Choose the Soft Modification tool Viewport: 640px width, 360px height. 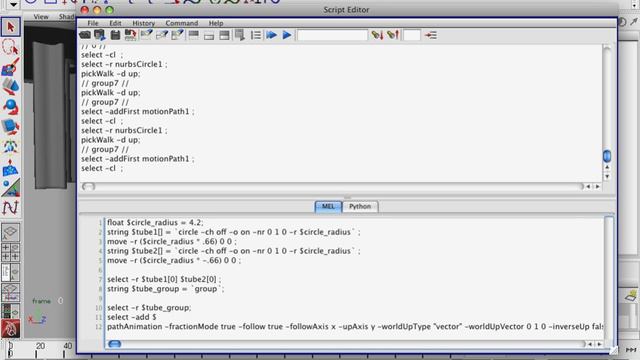point(10,167)
